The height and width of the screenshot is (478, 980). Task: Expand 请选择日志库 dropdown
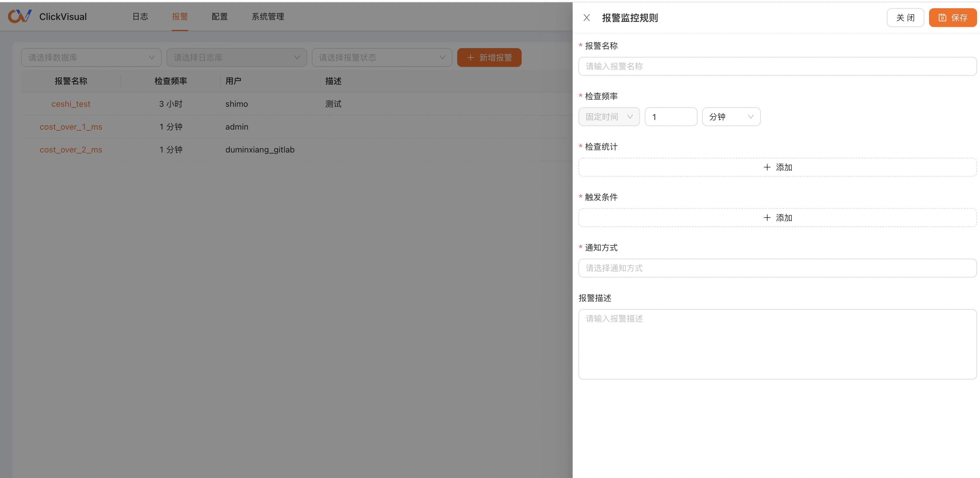point(236,57)
